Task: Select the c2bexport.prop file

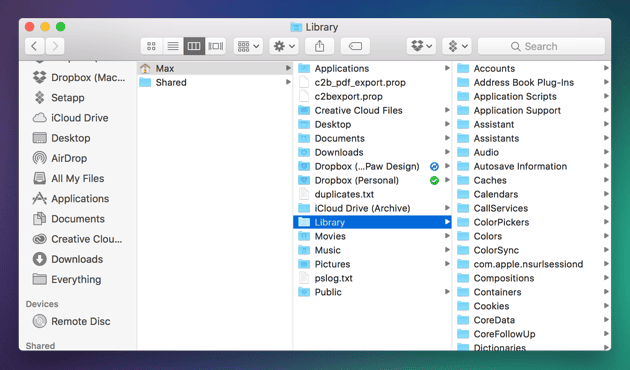Action: (x=372, y=96)
